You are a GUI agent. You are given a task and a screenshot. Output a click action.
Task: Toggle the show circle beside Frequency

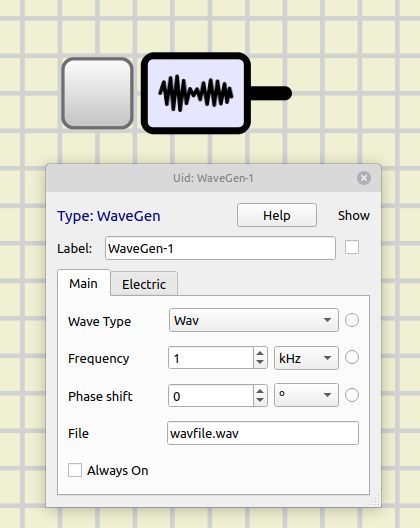pyautogui.click(x=352, y=357)
